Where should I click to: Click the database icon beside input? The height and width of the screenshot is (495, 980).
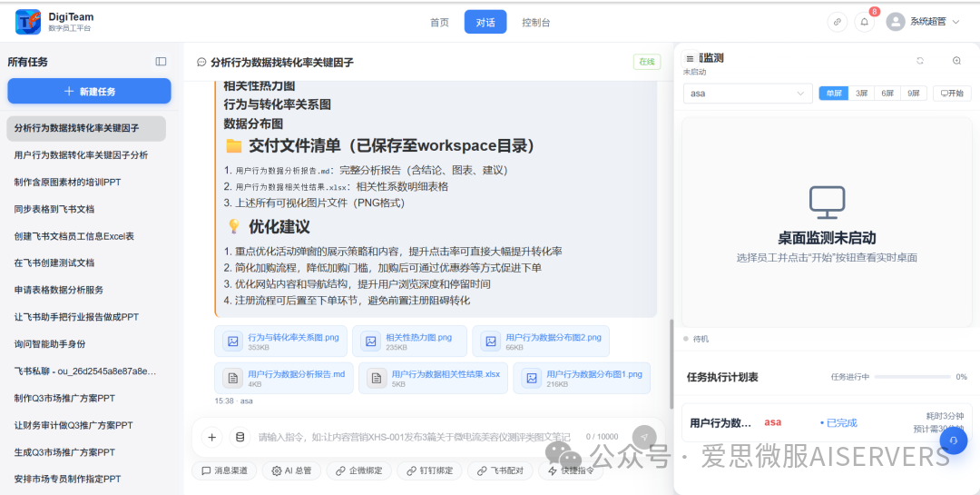(x=240, y=438)
